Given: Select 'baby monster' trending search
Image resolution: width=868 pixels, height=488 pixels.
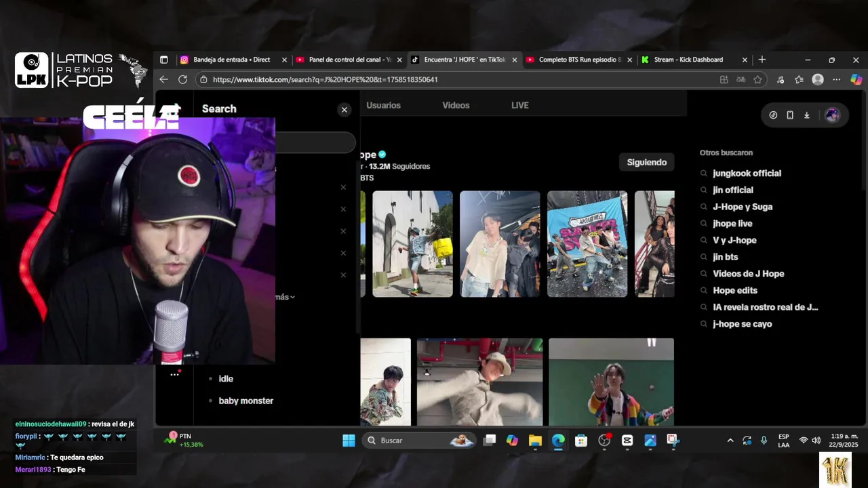Looking at the screenshot, I should [245, 401].
